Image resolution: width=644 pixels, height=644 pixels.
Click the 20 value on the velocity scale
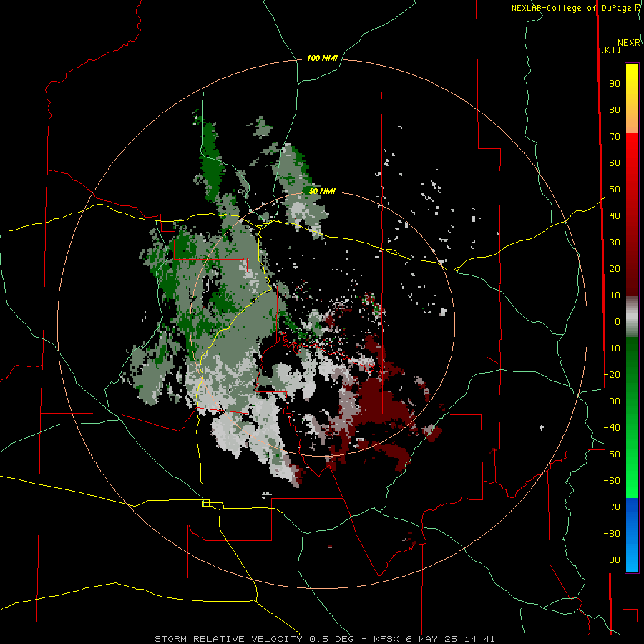coord(615,268)
